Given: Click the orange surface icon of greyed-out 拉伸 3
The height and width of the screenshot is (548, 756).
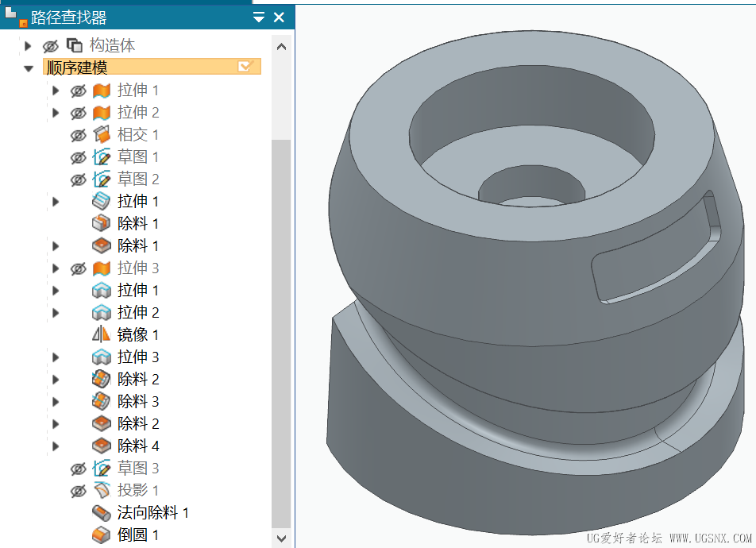Looking at the screenshot, I should click(102, 268).
